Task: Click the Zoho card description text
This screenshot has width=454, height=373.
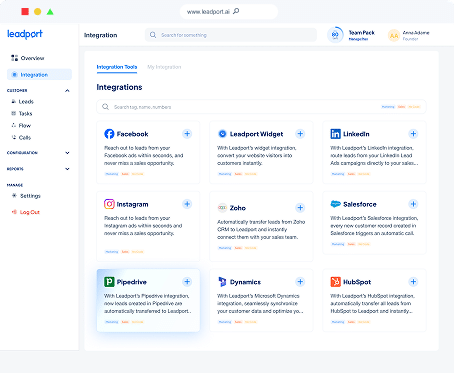Action: coord(261,229)
